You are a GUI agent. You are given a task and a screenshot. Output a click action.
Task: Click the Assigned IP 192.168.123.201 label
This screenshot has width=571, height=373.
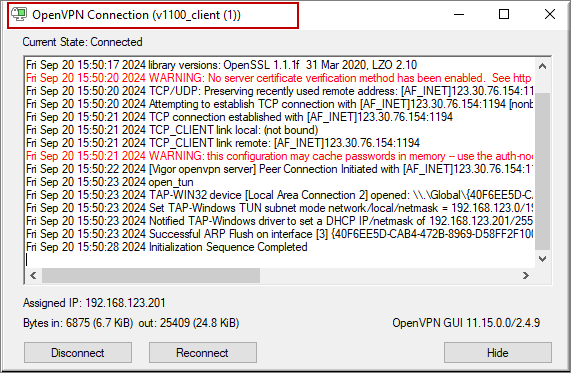[94, 303]
